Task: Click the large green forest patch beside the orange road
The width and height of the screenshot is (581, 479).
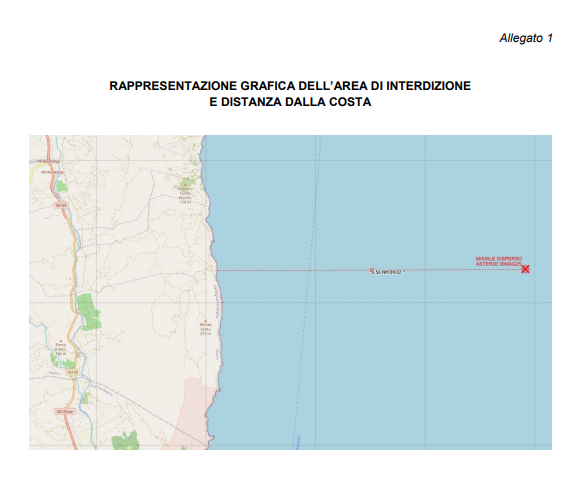Action: [88, 312]
